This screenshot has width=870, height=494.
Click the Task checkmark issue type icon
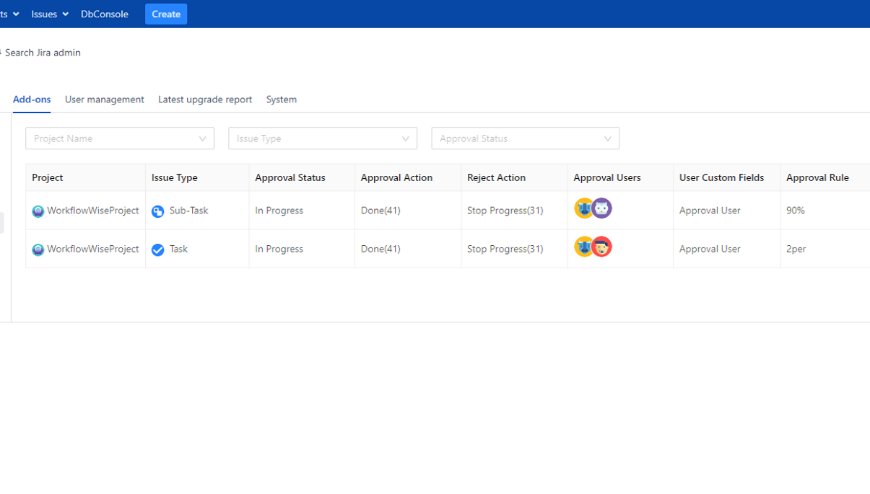click(158, 250)
